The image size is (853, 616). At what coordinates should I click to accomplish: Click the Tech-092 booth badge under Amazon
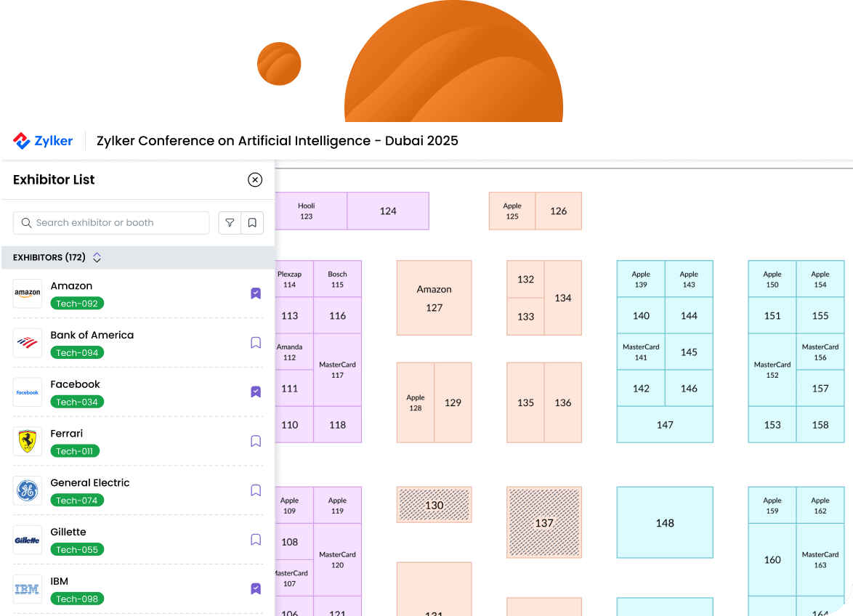76,303
